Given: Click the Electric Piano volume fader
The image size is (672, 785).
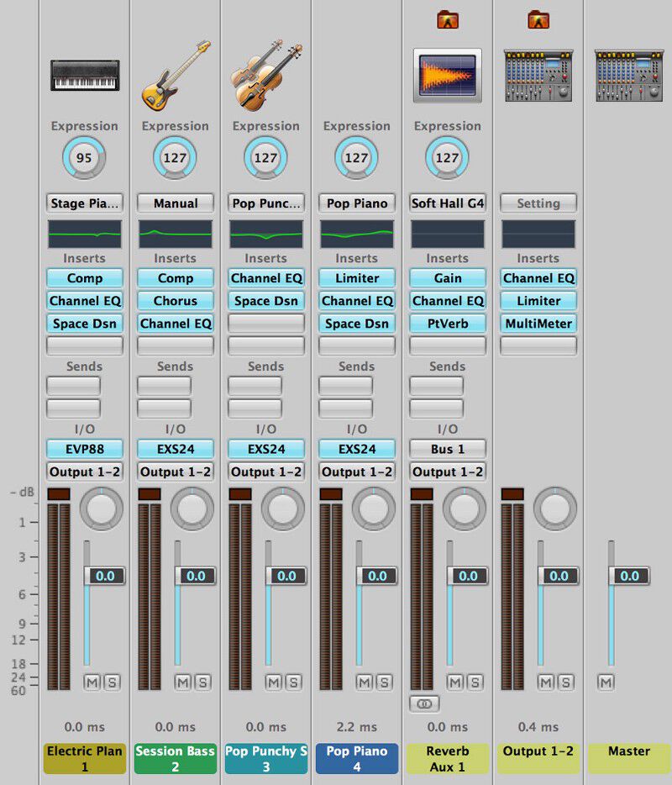Looking at the screenshot, I should 104,576.
